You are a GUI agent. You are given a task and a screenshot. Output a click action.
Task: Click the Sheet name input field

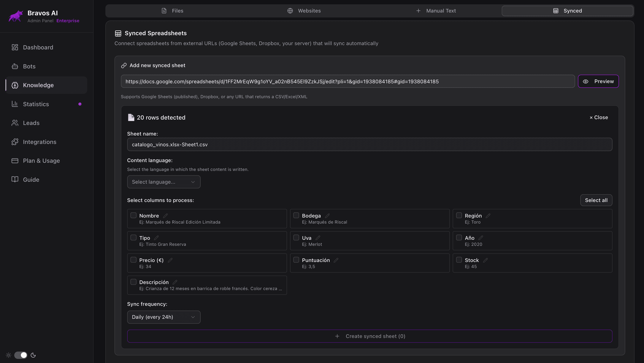(370, 144)
